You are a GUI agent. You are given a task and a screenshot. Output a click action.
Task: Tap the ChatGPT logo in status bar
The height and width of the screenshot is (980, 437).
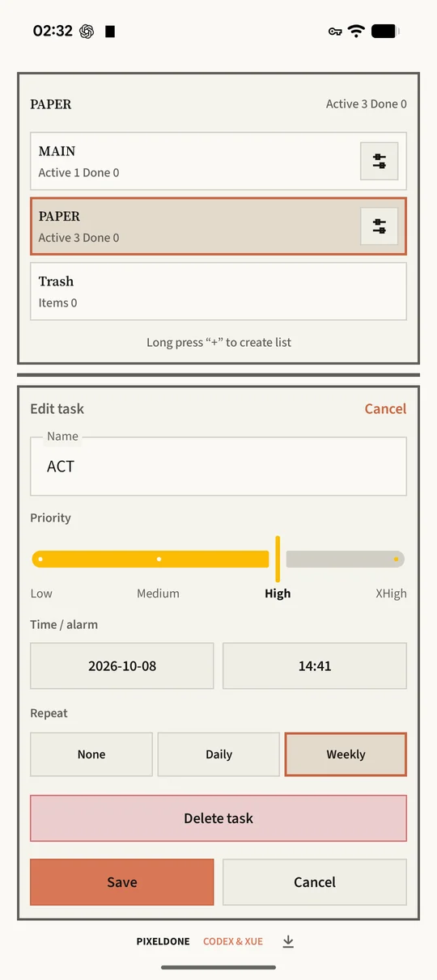(x=87, y=32)
